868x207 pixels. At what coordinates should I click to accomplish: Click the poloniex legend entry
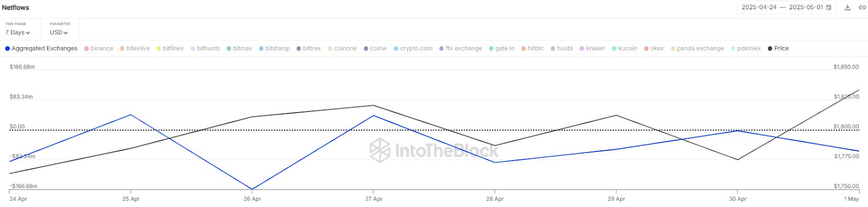tap(745, 48)
